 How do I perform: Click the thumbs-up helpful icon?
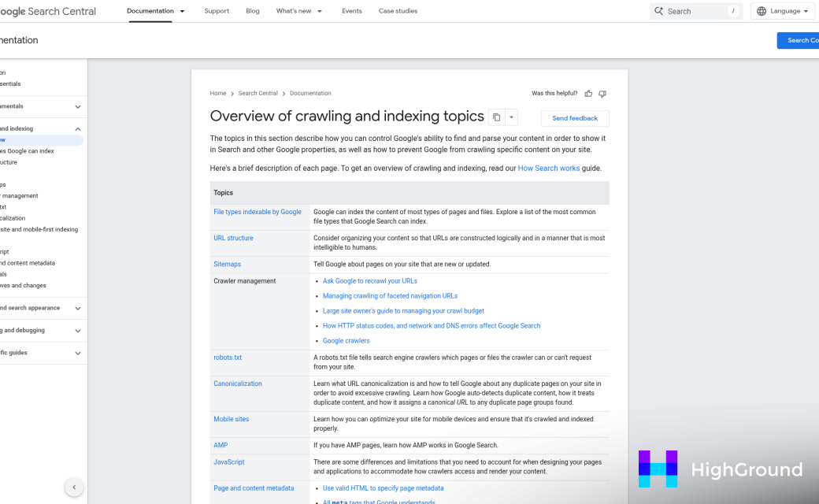point(588,93)
